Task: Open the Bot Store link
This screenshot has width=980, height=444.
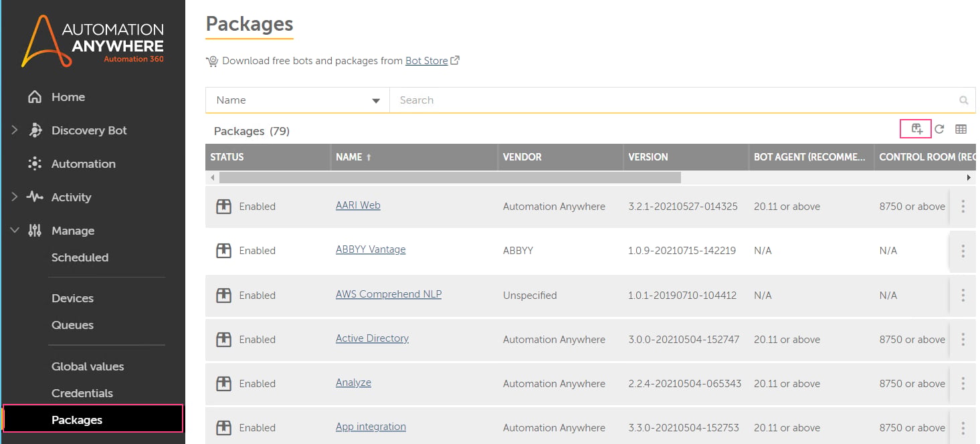Action: (427, 61)
